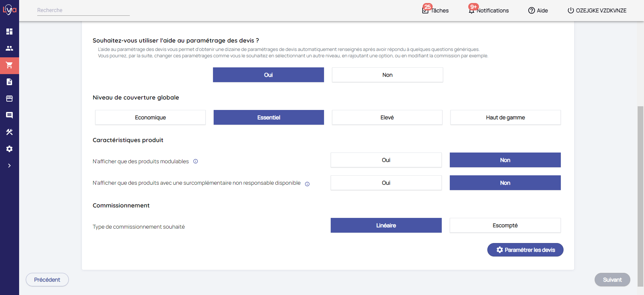Open Tâches from the top bar
Screen dimensions: 644x295
435,10
